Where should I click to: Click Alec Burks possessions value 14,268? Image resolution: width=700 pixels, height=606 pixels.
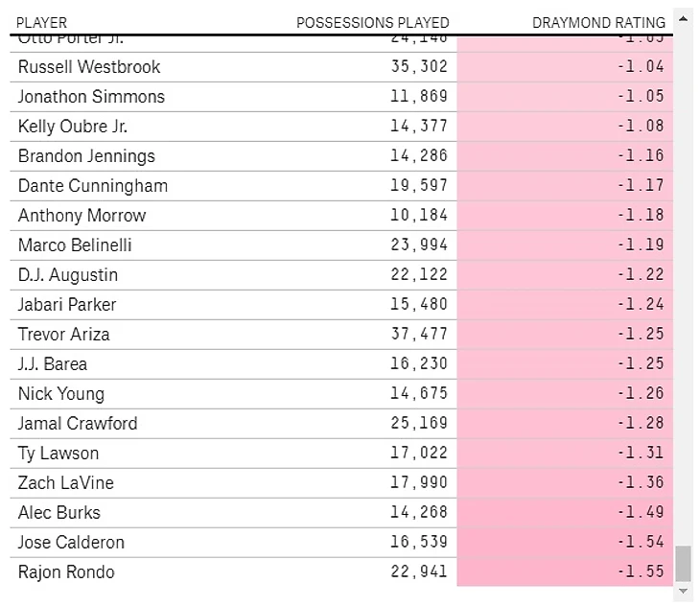(419, 513)
